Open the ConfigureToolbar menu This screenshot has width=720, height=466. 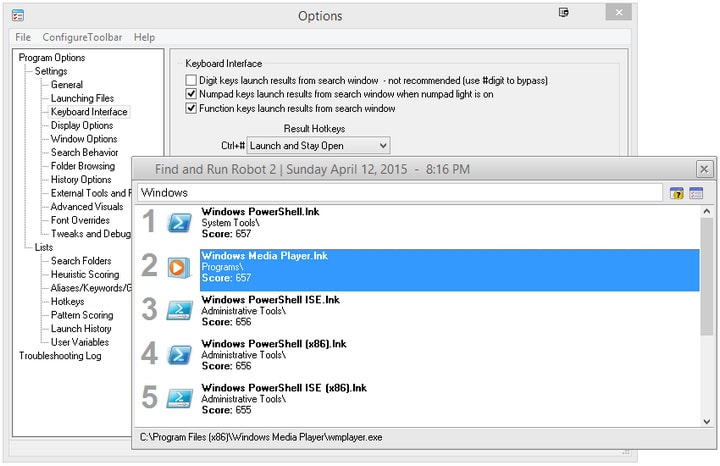pos(82,37)
